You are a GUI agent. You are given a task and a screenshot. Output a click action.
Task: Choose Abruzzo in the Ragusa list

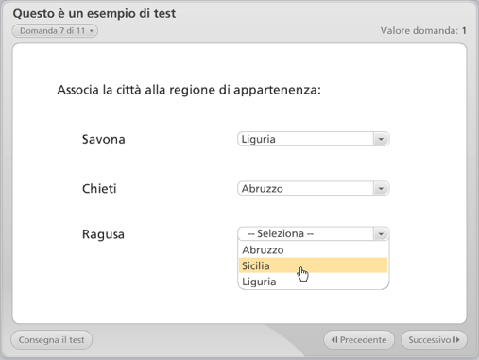[313, 250]
